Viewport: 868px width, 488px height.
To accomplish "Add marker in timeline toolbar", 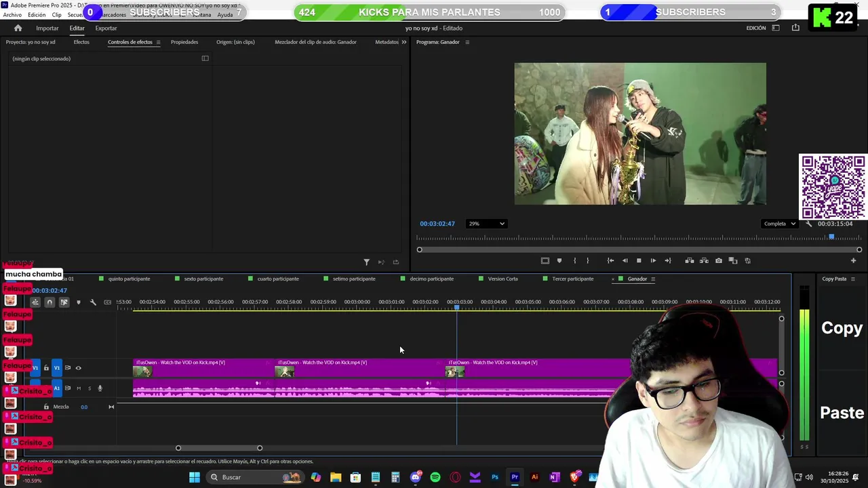I will coord(79,302).
